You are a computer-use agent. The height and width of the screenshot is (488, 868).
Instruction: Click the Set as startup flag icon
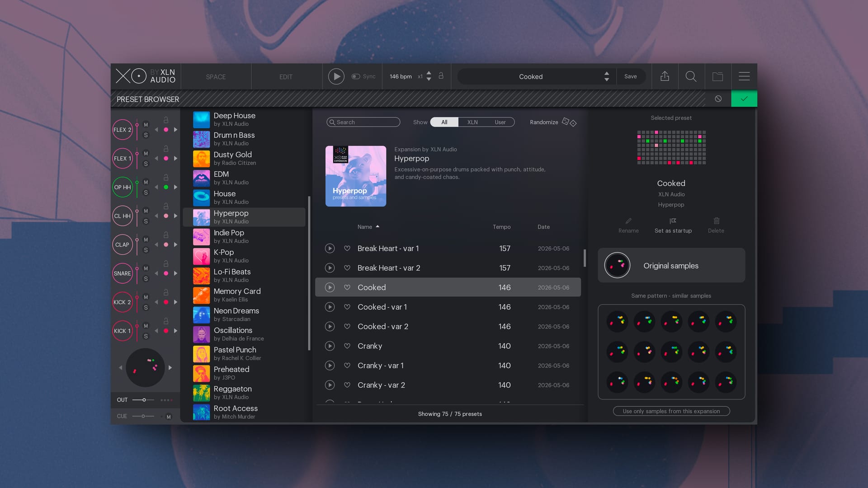673,221
